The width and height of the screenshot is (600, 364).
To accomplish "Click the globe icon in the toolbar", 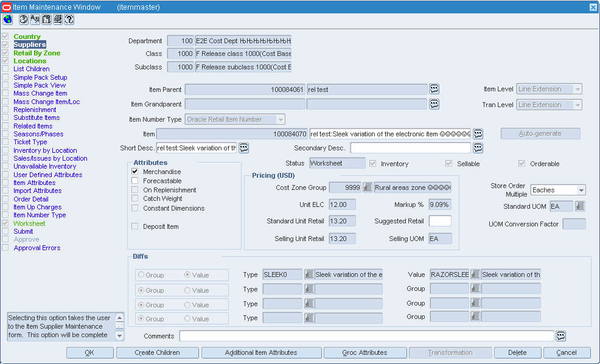I will [8, 19].
